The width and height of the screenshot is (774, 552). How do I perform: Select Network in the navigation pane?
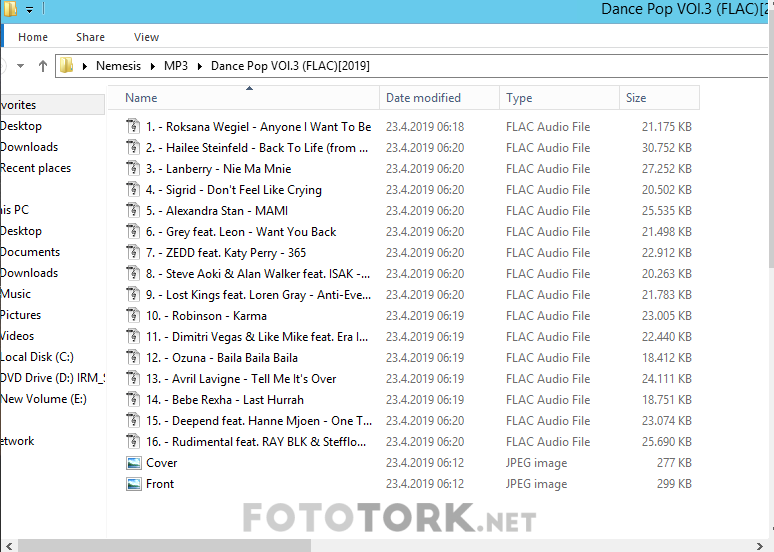point(17,441)
